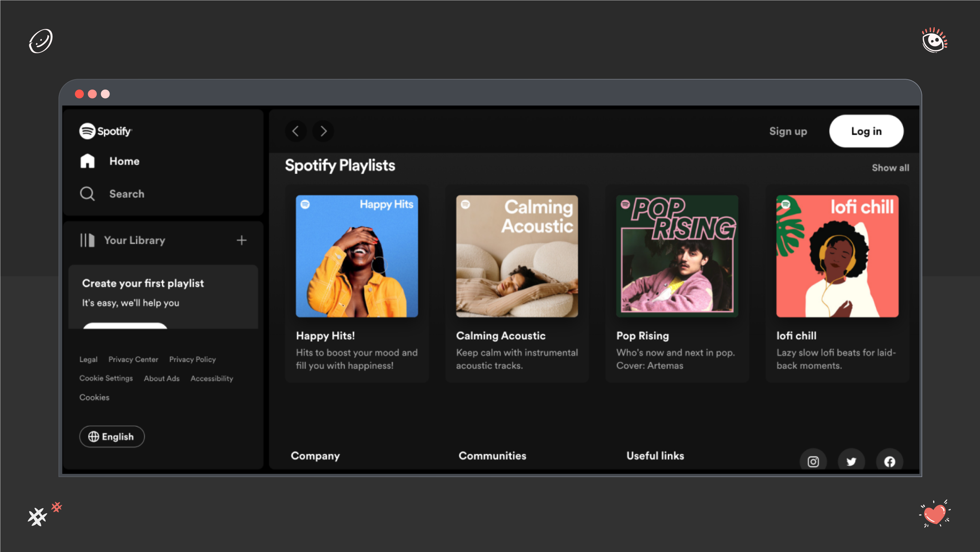Viewport: 980px width, 552px height.
Task: Click the Your Library icon
Action: [x=88, y=240]
